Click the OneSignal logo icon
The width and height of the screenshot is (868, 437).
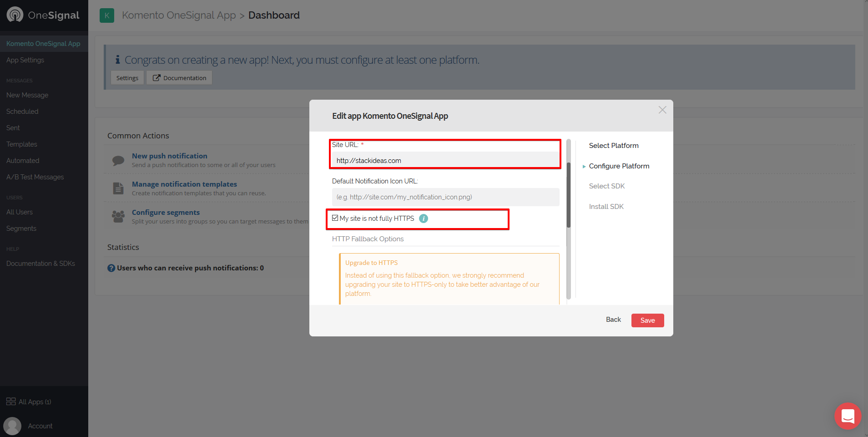pos(15,15)
